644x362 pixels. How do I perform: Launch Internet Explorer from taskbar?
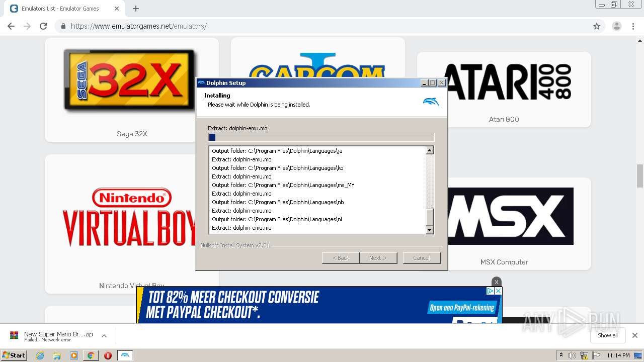click(40, 355)
